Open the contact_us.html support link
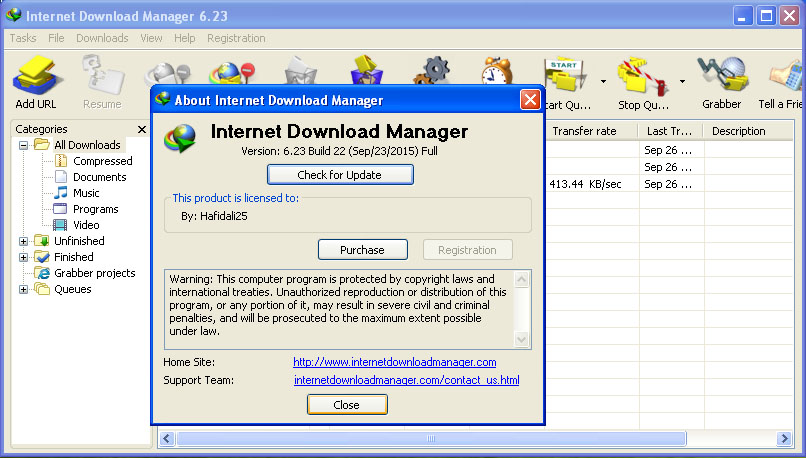 coord(407,380)
